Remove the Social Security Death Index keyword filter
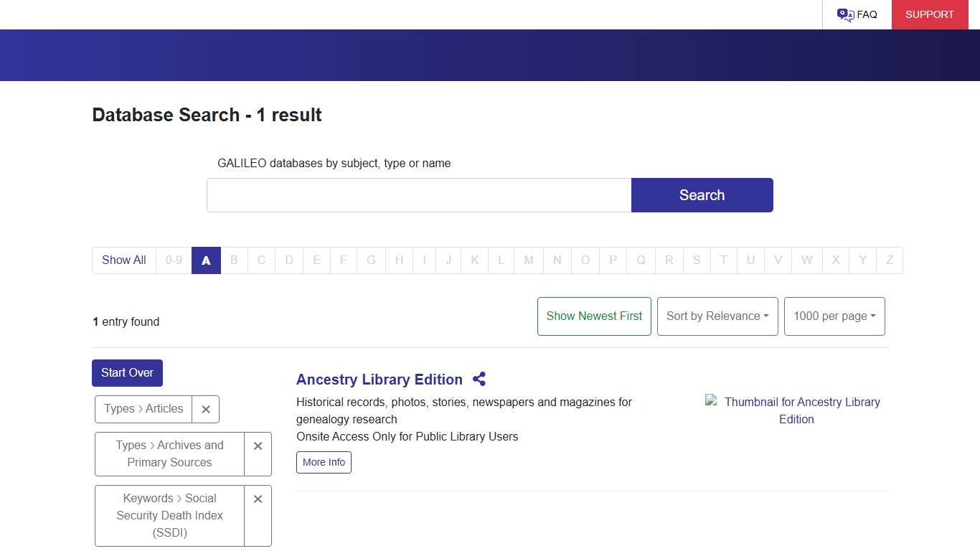980x551 pixels. [x=258, y=499]
